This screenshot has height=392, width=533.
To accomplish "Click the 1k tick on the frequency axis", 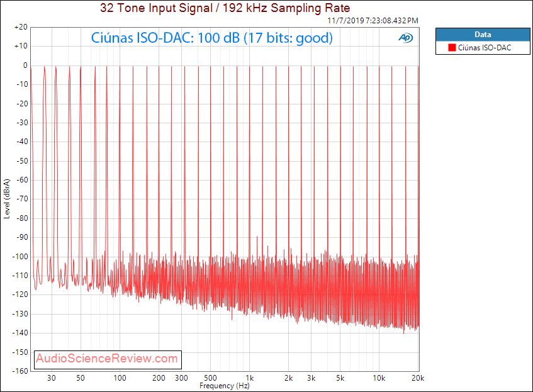I will (250, 378).
